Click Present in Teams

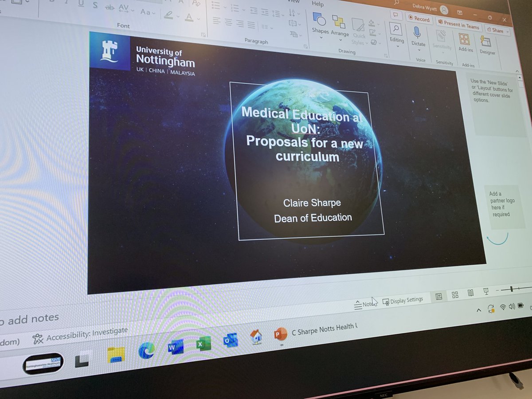click(x=459, y=24)
